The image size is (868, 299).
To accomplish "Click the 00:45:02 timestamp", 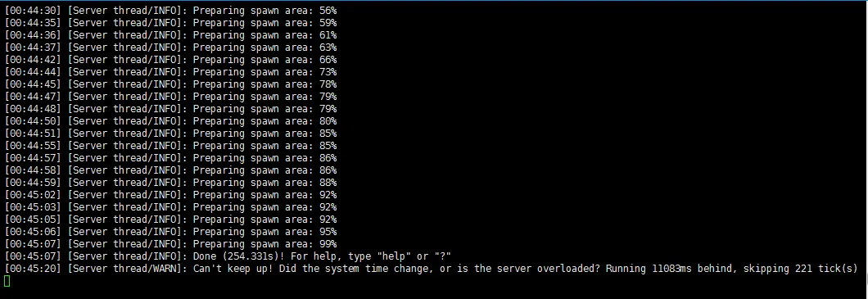I will [x=34, y=195].
